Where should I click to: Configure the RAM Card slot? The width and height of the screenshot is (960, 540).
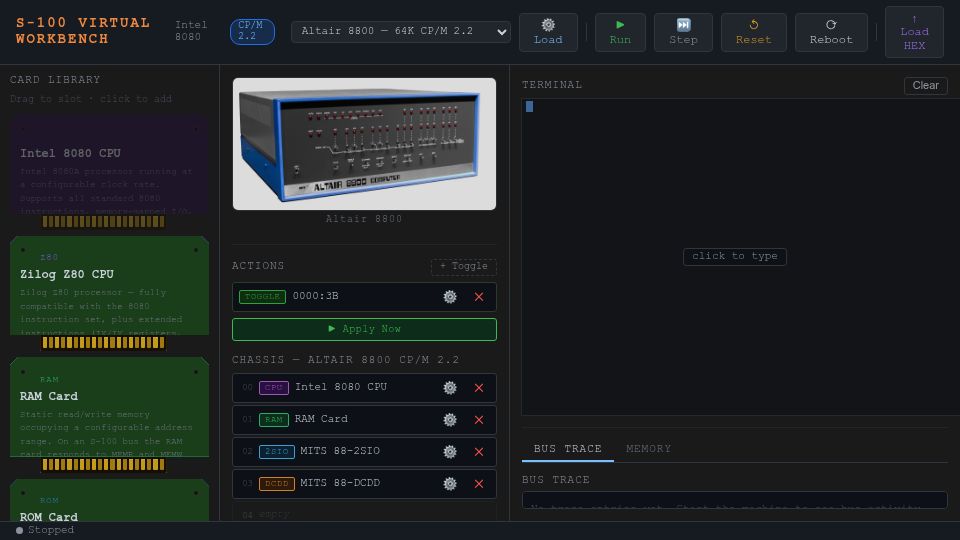450,420
